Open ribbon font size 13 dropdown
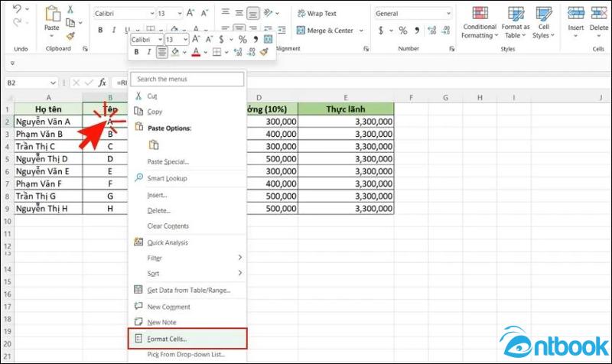Screen dimensions: 612x364 click(x=180, y=13)
